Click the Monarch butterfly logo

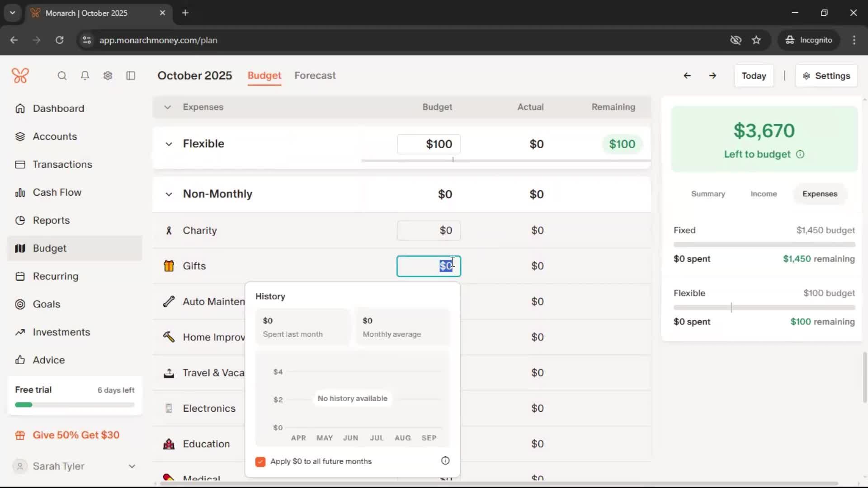[20, 75]
